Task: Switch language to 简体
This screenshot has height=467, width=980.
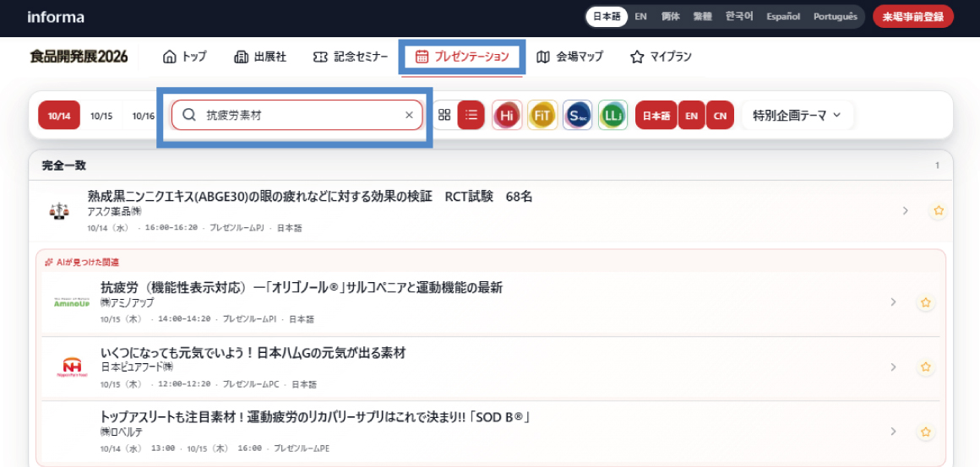Action: click(670, 17)
